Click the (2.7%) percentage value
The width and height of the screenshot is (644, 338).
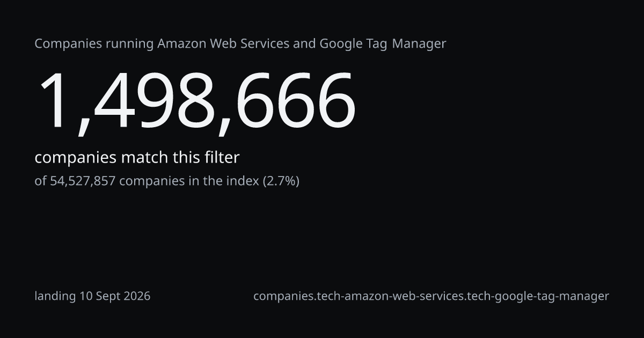pos(281,181)
